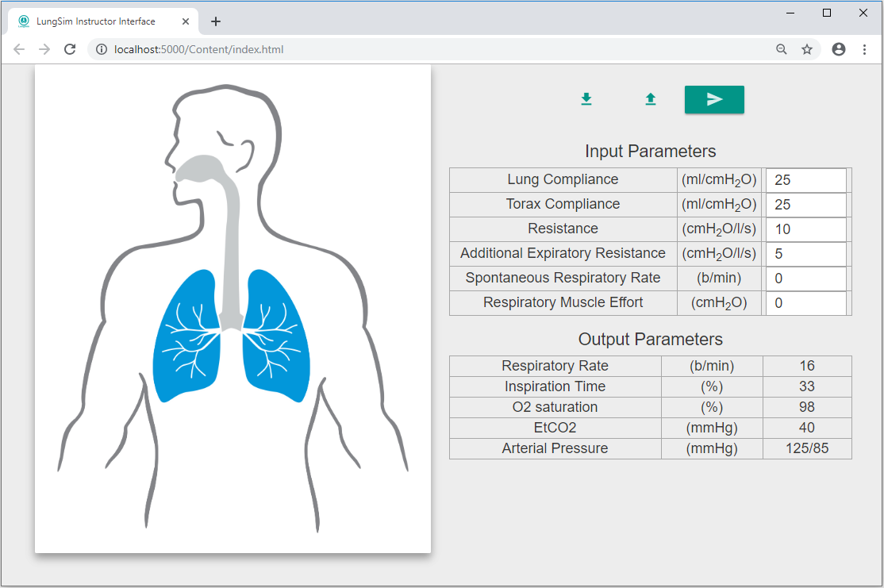Viewport: 884px width, 588px height.
Task: Focus the Resistance input box
Action: tap(805, 229)
